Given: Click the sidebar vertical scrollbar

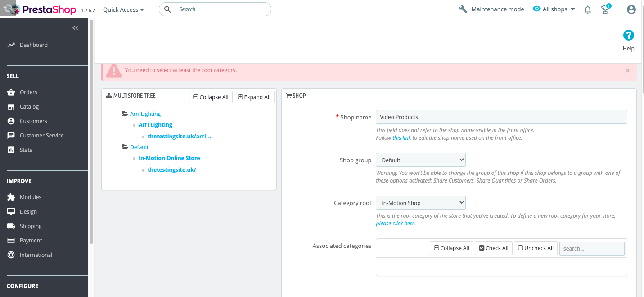Looking at the screenshot, I should (91, 131).
